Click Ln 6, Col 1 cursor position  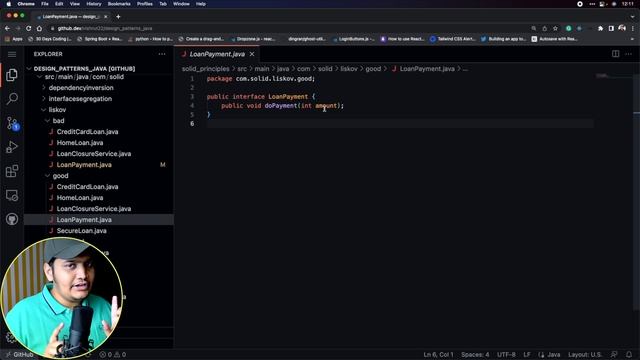click(x=438, y=354)
